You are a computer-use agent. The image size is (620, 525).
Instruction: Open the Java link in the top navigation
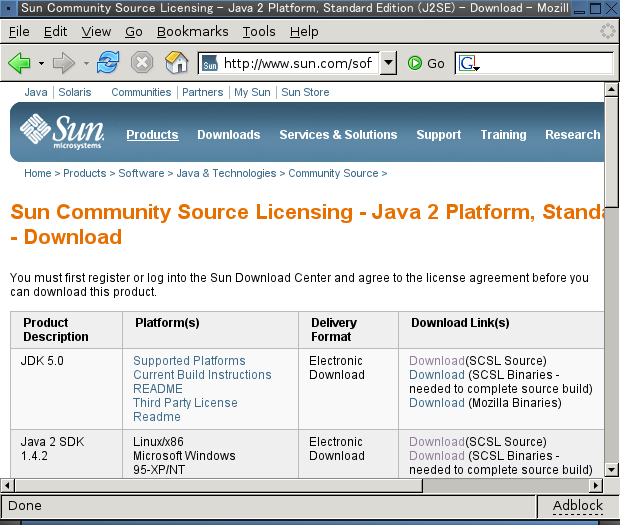tap(36, 92)
